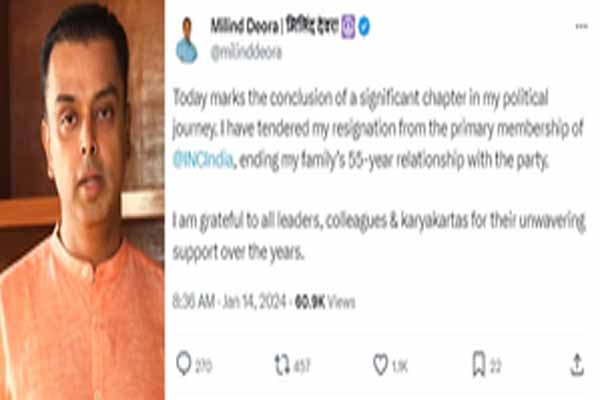This screenshot has width=600, height=400.
Task: Click the reply speech bubble icon
Action: (x=184, y=363)
